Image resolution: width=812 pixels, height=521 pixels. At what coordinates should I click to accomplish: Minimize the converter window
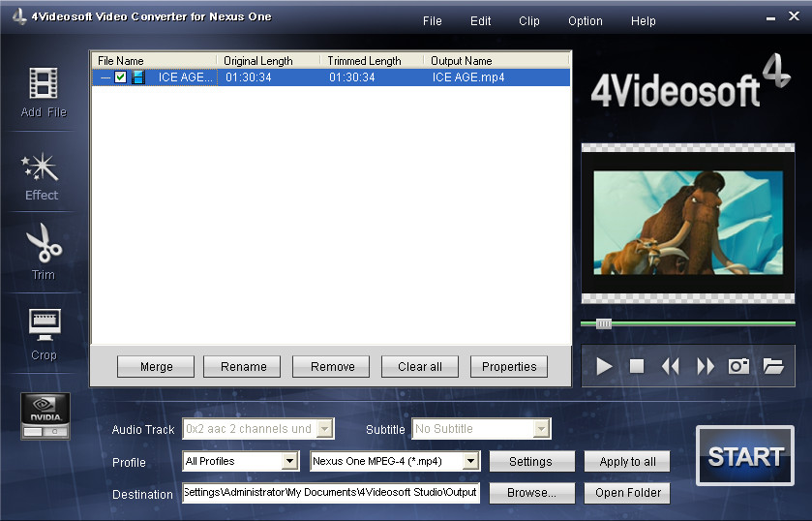pos(770,18)
